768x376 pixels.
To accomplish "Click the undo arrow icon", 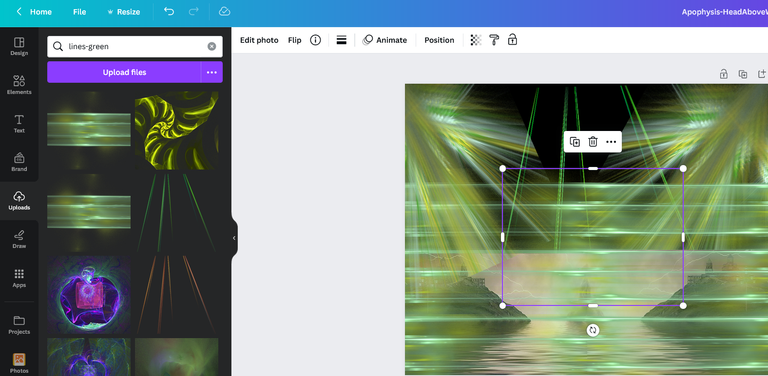I will pos(169,12).
